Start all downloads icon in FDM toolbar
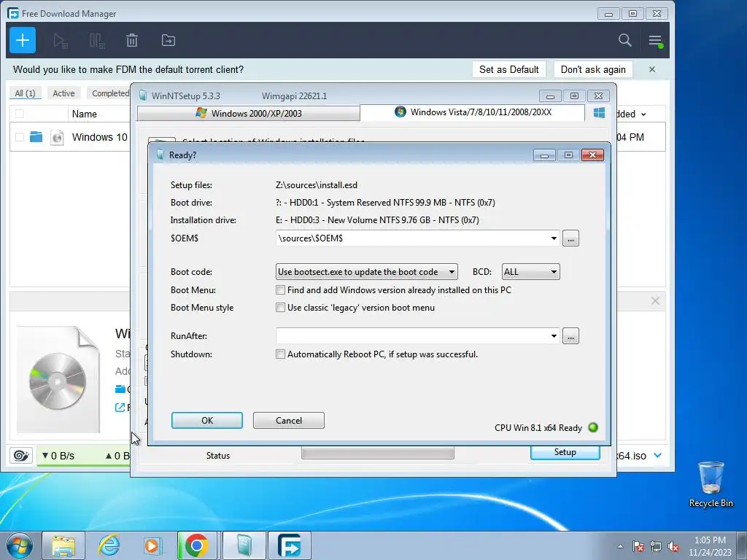Image resolution: width=747 pixels, height=560 pixels. pyautogui.click(x=61, y=41)
